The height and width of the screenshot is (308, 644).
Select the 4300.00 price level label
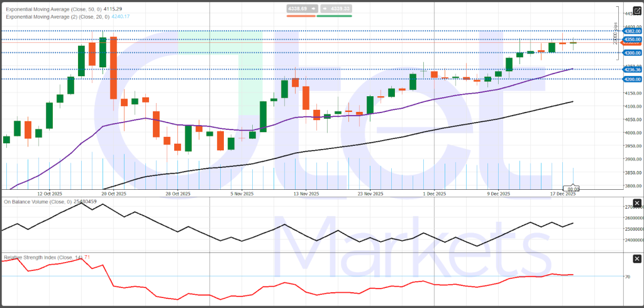[x=631, y=53]
